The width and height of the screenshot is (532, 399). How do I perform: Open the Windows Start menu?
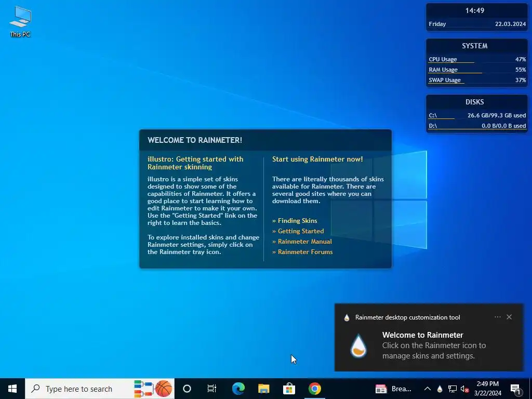[12, 389]
